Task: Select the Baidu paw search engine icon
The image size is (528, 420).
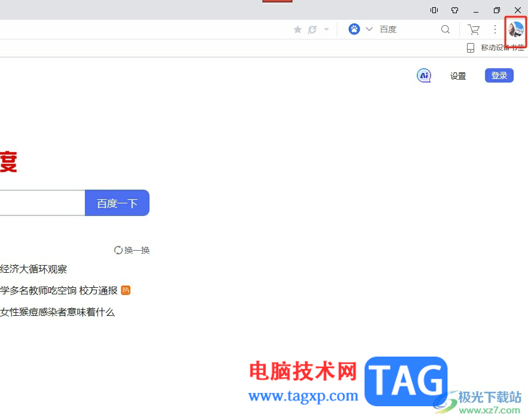Action: click(354, 29)
